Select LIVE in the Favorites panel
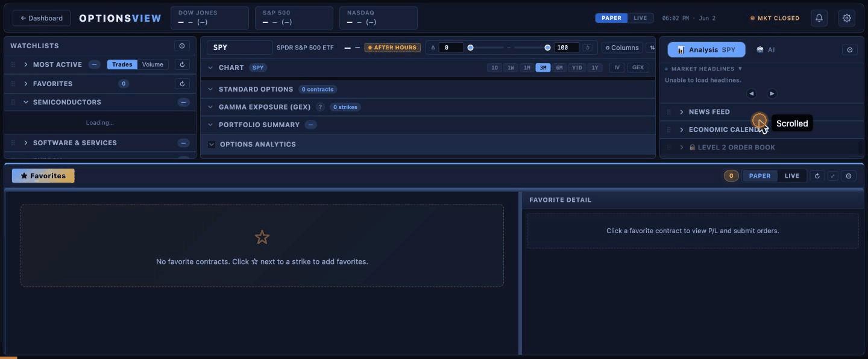Viewport: 868px width, 359px height. click(x=792, y=176)
